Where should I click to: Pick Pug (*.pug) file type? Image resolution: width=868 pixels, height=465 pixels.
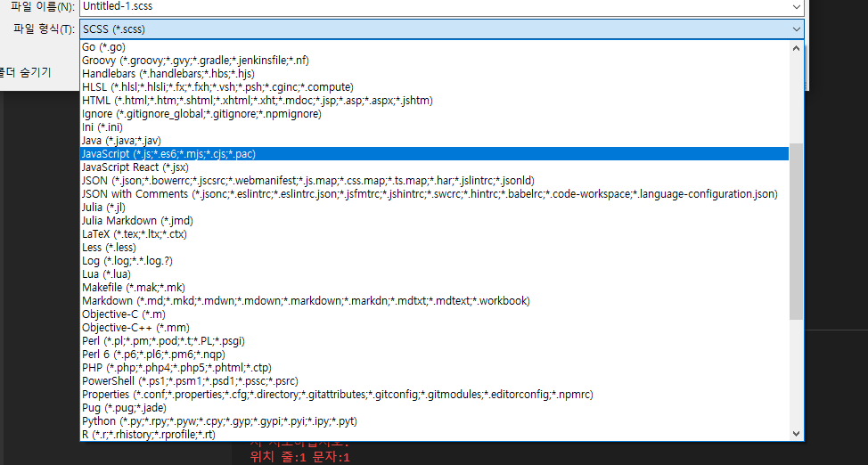tap(435, 407)
